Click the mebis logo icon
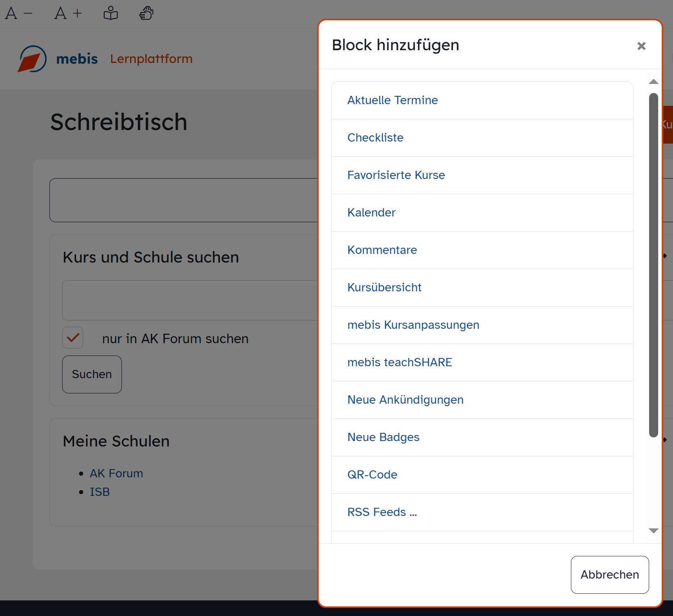673x616 pixels. click(x=32, y=59)
